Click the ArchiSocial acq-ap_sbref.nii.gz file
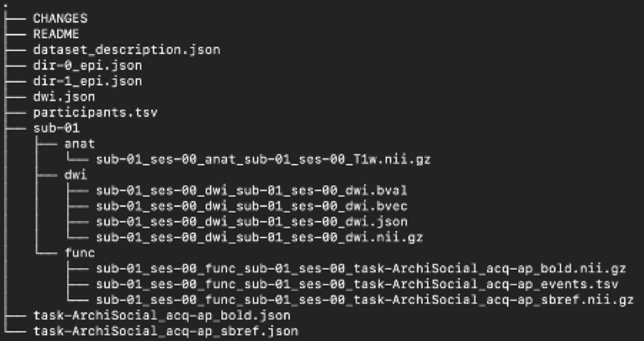 pos(365,300)
